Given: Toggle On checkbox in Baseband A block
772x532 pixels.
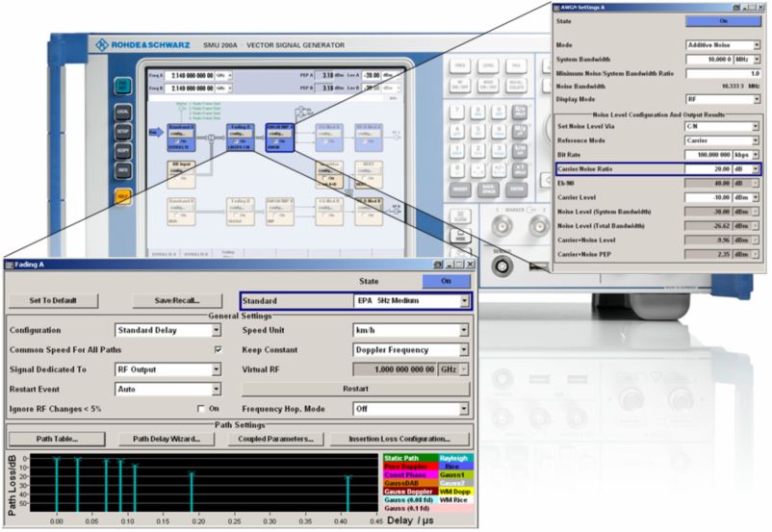Looking at the screenshot, I should (x=177, y=141).
